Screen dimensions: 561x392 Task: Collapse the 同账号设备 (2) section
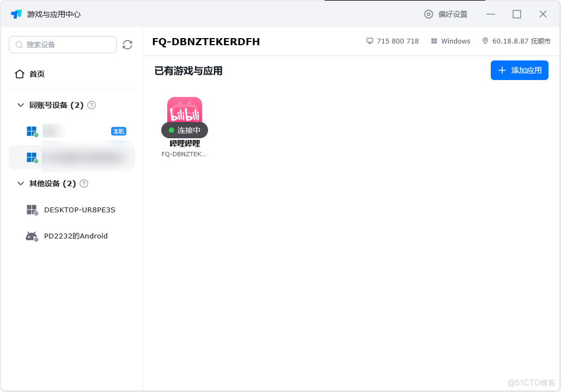click(x=20, y=105)
